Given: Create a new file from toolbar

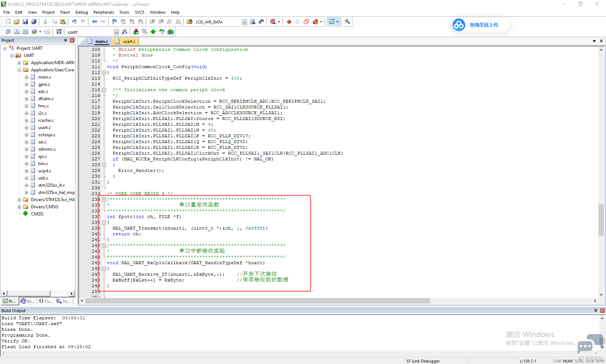Looking at the screenshot, I should click(8, 22).
